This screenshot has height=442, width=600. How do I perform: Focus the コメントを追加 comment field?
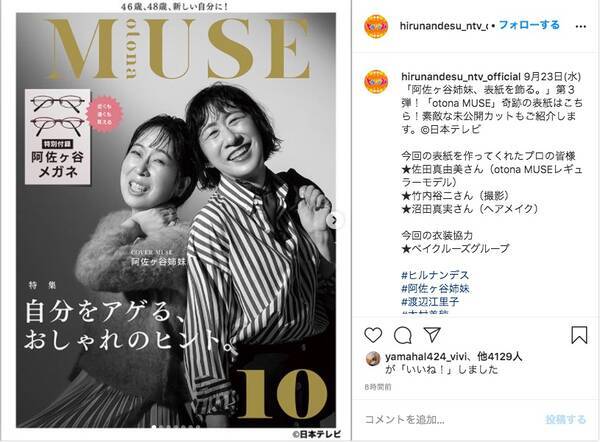coord(452,420)
